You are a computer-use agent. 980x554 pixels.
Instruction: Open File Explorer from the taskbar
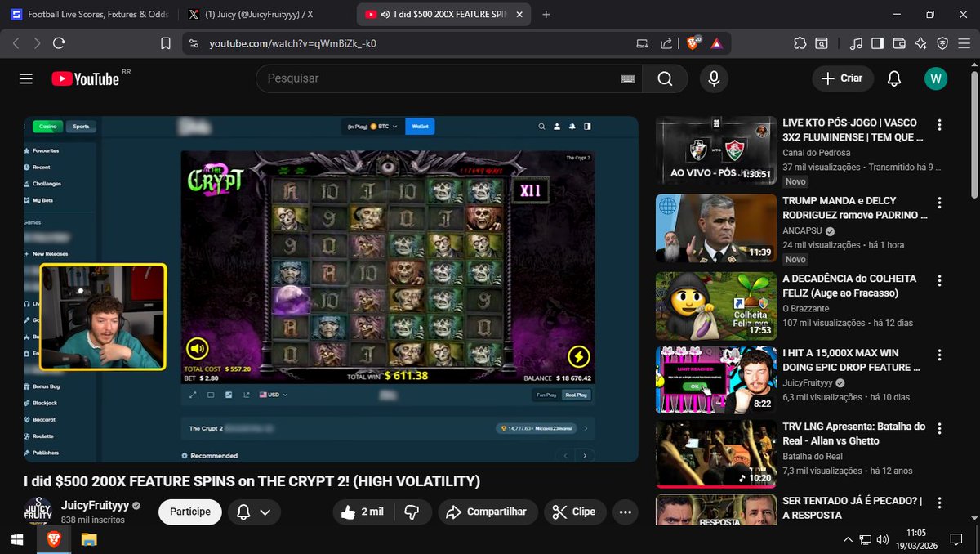pos(89,539)
